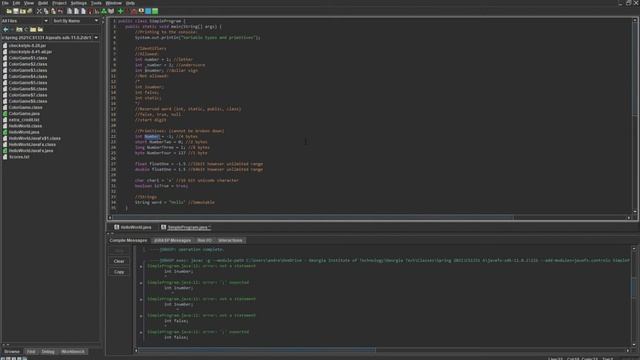Open the File menu
The height and width of the screenshot is (360, 640).
coord(5,3)
